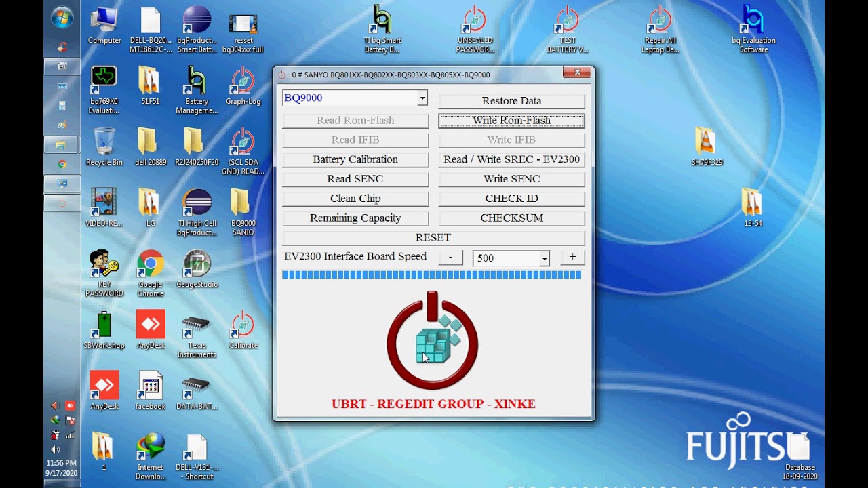Open the Computer desktop icon
The width and height of the screenshot is (868, 488).
click(x=104, y=26)
